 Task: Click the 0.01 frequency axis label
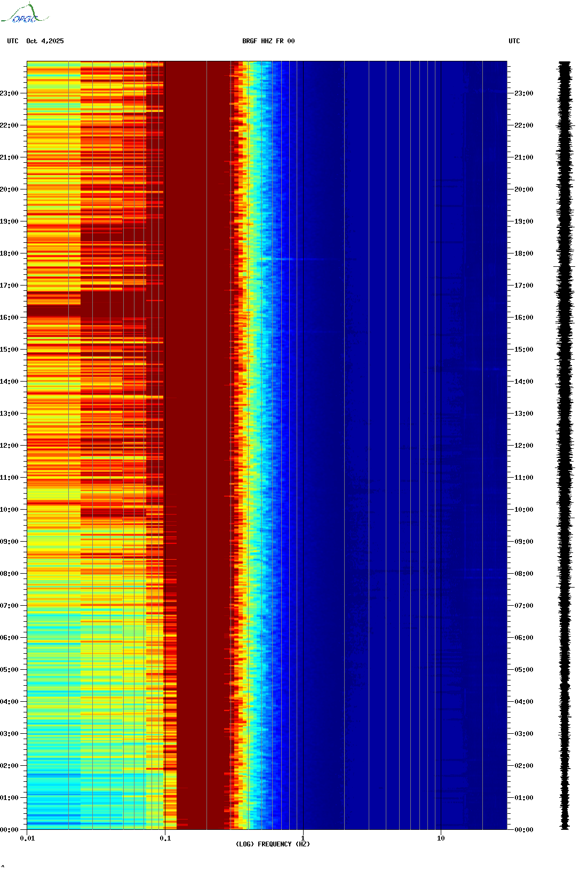coord(27,838)
